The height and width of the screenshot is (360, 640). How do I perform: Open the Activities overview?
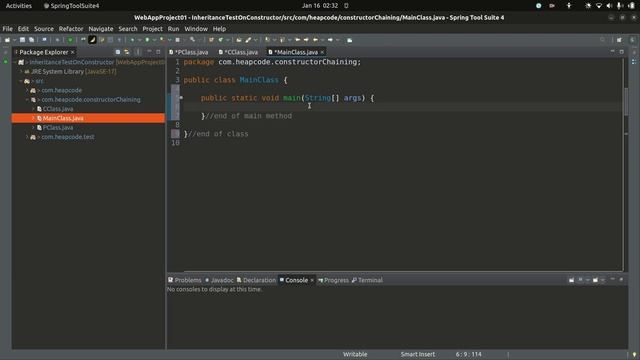tap(19, 6)
